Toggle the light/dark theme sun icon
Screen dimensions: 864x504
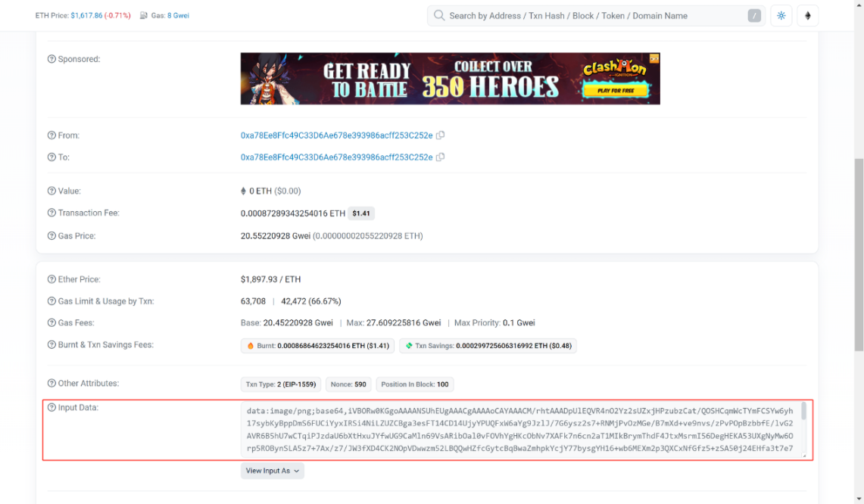click(x=781, y=16)
